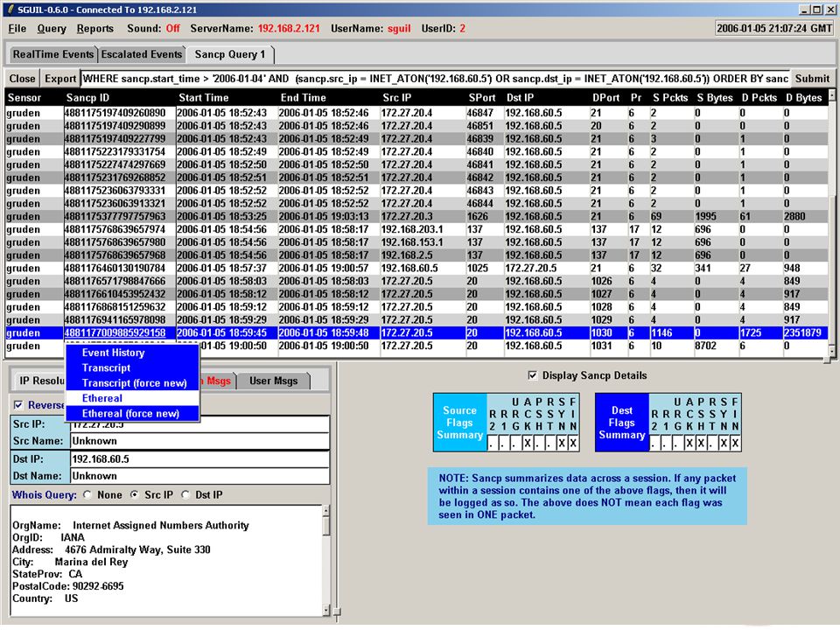Click the End Time column header
The width and height of the screenshot is (840, 630).
[x=304, y=97]
